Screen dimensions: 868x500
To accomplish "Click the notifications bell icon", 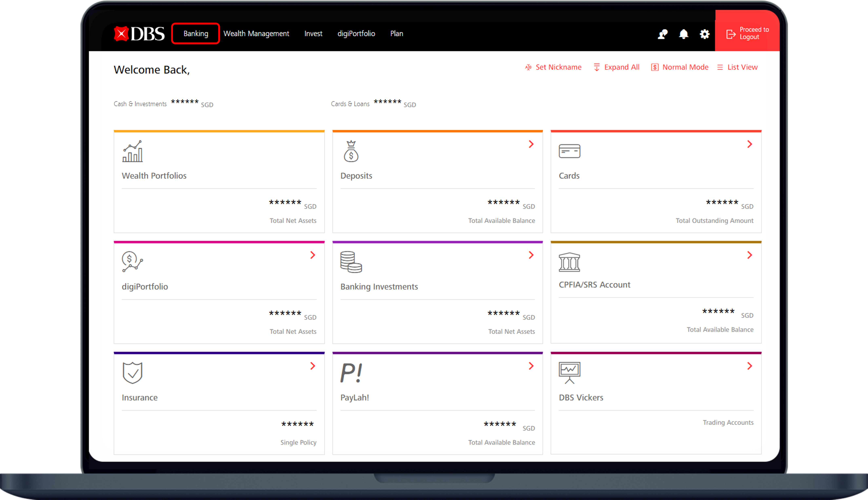I will click(684, 33).
